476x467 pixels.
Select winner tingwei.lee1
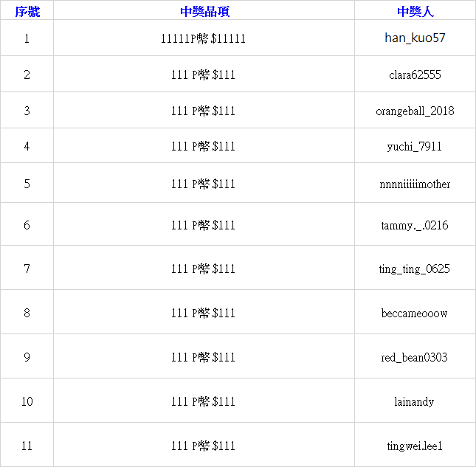[415, 446]
